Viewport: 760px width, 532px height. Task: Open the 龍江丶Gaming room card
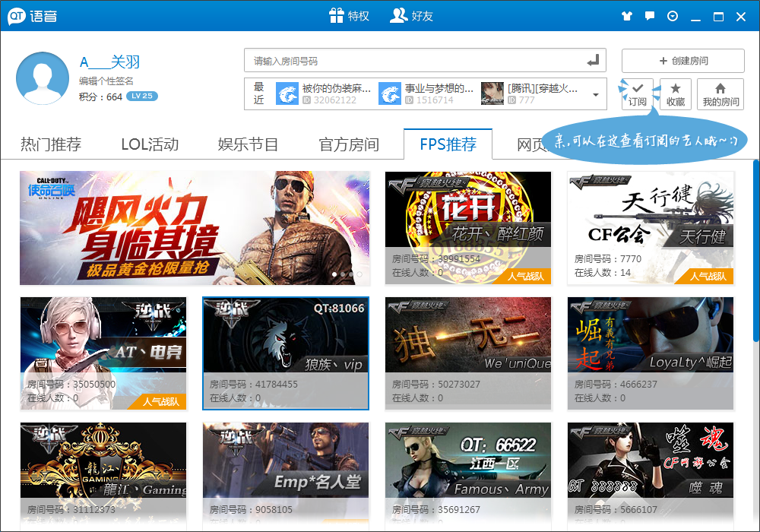[x=103, y=477]
